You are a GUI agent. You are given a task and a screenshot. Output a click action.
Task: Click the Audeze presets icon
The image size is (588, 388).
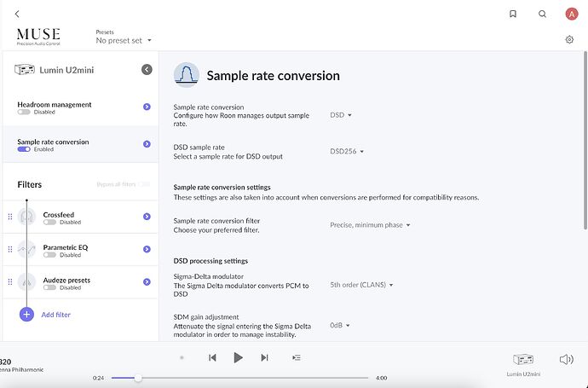click(x=26, y=281)
